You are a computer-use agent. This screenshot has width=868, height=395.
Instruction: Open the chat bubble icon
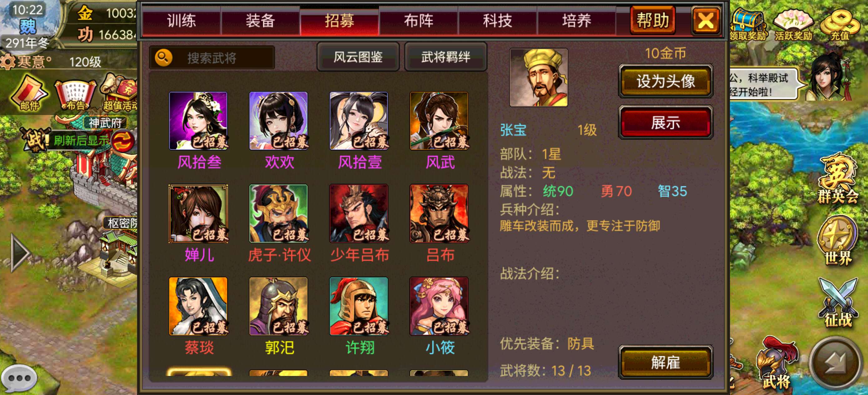(x=19, y=378)
